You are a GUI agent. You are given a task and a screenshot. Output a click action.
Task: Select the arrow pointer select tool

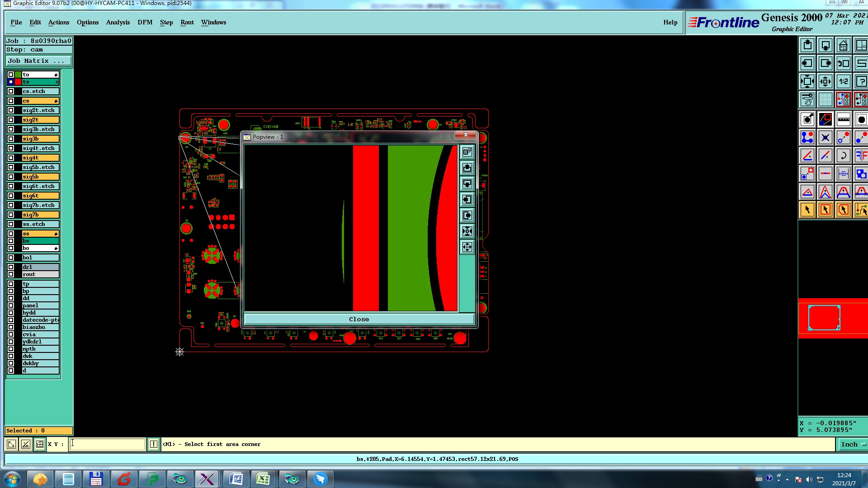click(807, 210)
